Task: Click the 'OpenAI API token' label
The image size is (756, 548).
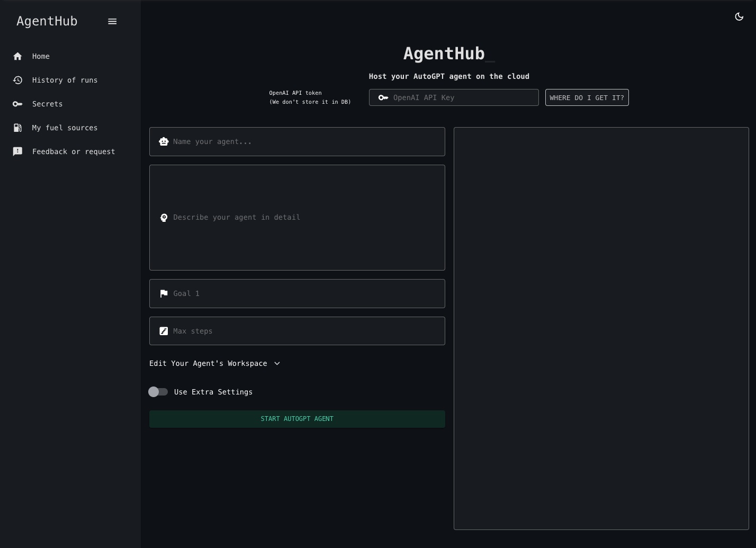Action: click(295, 93)
